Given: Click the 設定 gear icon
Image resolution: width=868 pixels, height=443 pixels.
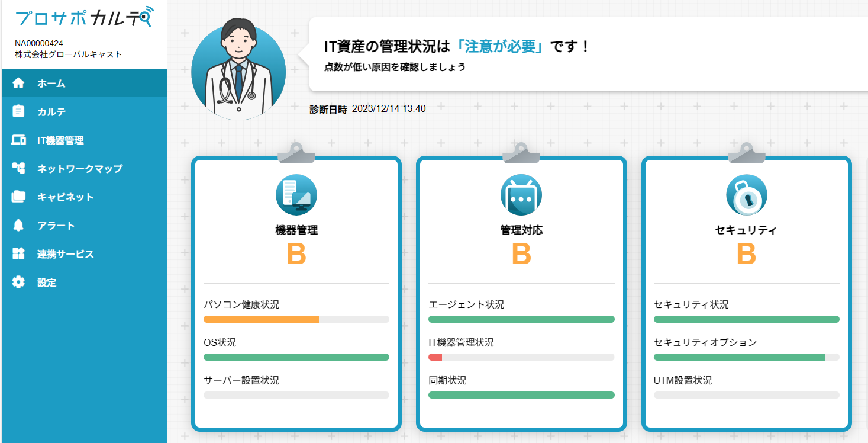Looking at the screenshot, I should (18, 283).
